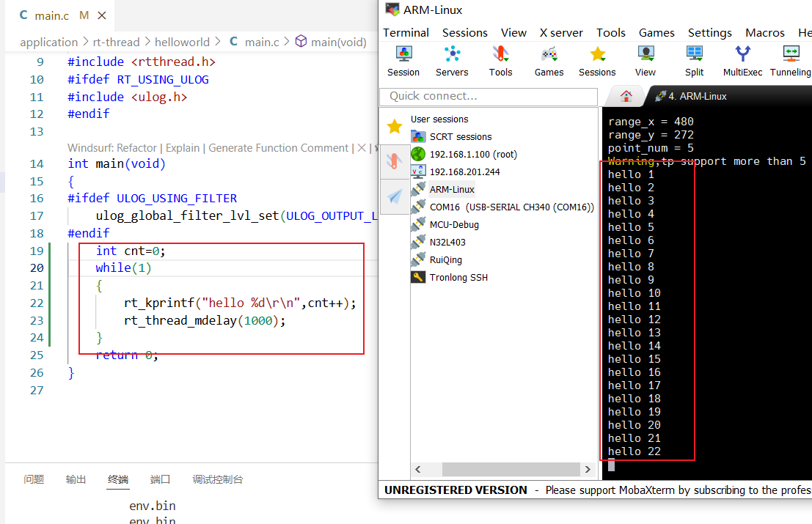The width and height of the screenshot is (812, 524).
Task: Select the 192.168.201.244 session
Action: pos(456,171)
